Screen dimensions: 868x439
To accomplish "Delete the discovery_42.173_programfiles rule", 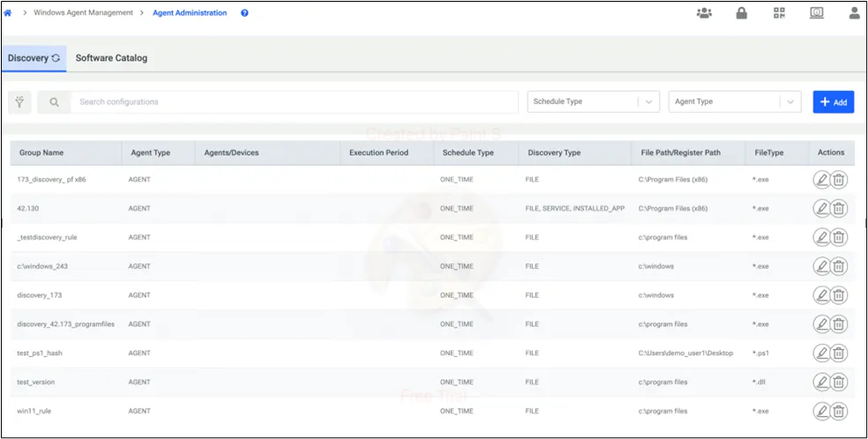I will click(839, 324).
